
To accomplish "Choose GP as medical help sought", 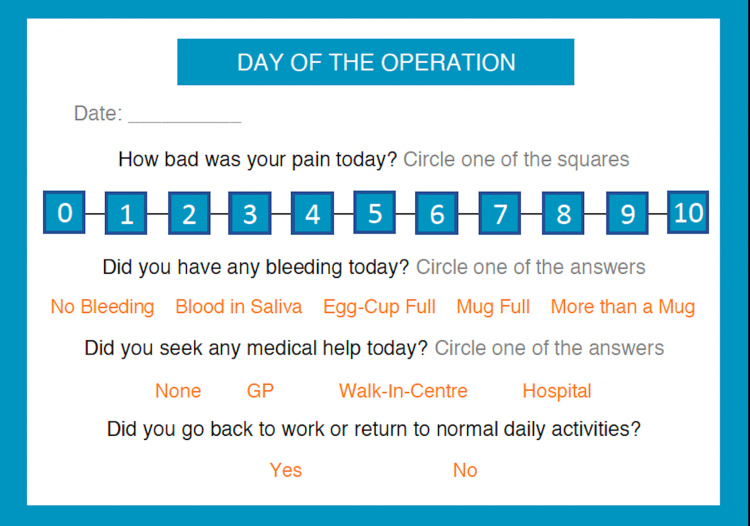I will point(260,391).
